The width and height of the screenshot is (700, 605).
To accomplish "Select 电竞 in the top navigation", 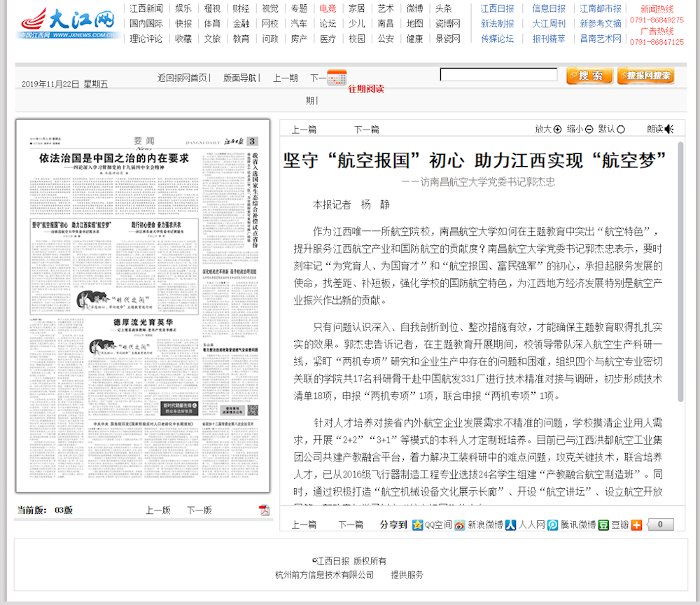I will tap(328, 8).
